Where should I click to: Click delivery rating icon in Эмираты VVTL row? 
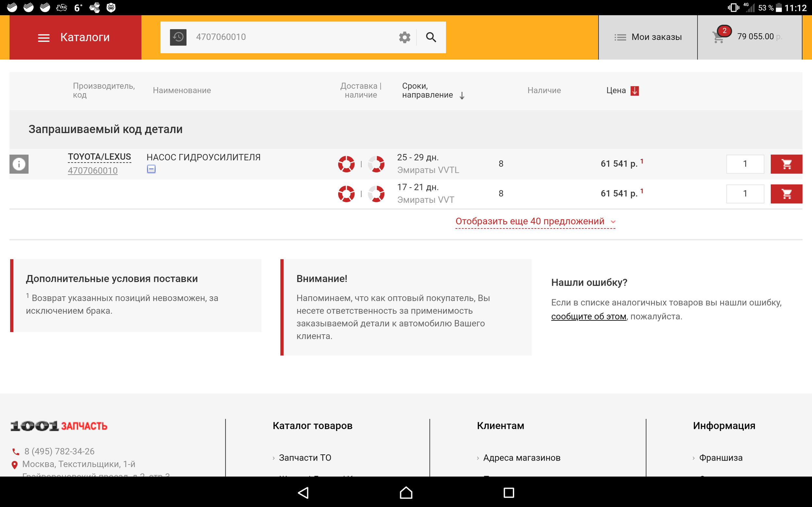(346, 164)
